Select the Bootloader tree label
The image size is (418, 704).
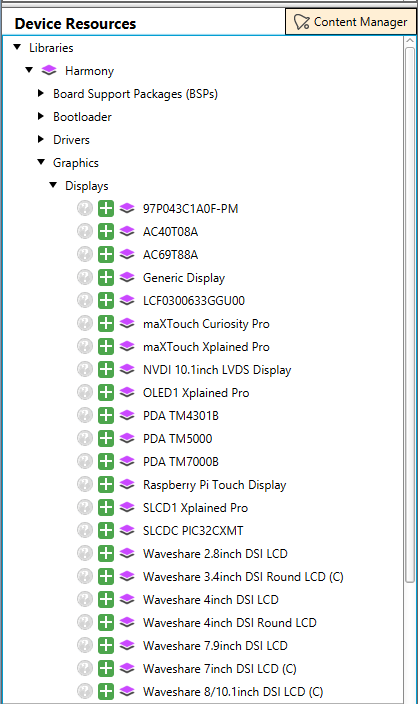click(82, 117)
